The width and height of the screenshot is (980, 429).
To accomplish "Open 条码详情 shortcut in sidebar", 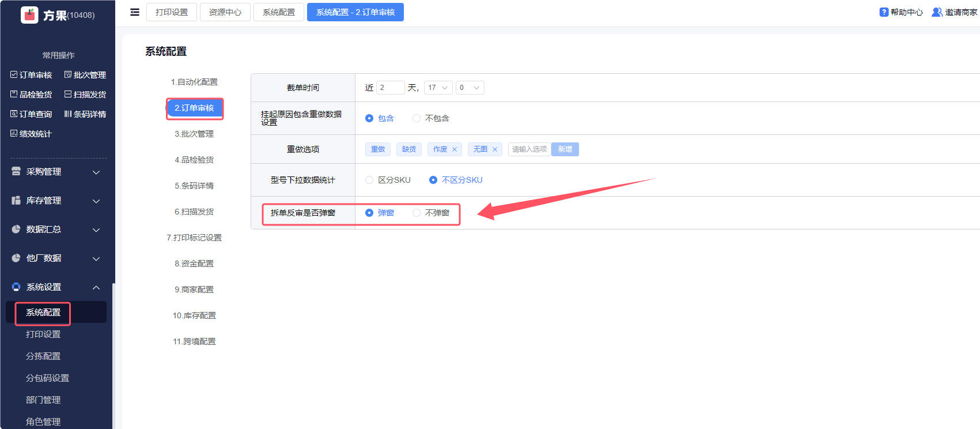I will pyautogui.click(x=85, y=114).
